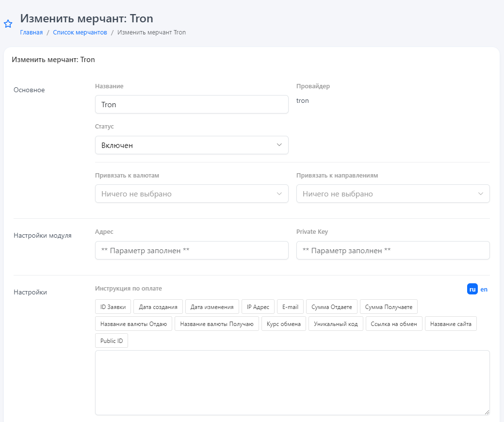Expand the Привязать к направлениям dropdown
This screenshot has width=504, height=422.
pyautogui.click(x=392, y=194)
